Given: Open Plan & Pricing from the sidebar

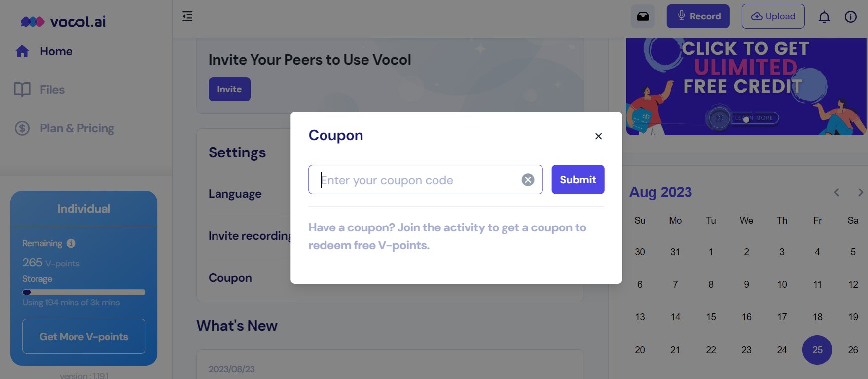Looking at the screenshot, I should (x=76, y=128).
